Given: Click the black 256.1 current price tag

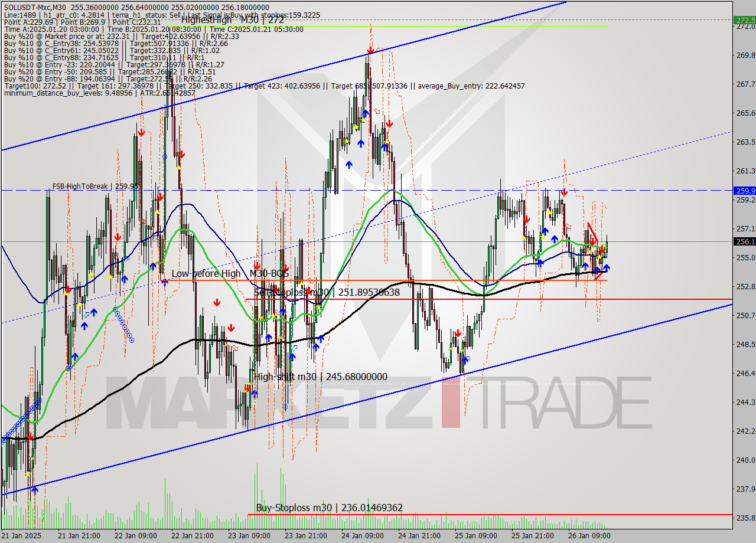Looking at the screenshot, I should tap(745, 241).
